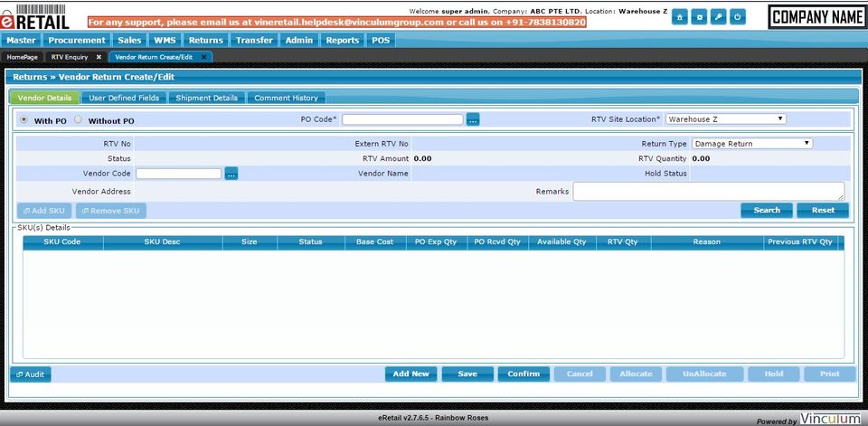Click the Available Qty column header
Image resolution: width=868 pixels, height=426 pixels.
(x=561, y=242)
